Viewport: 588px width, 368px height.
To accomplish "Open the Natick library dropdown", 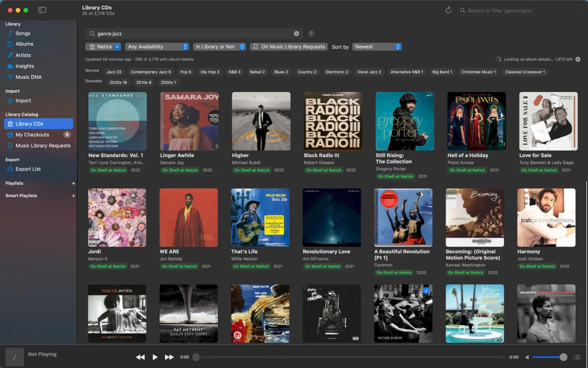I will [103, 47].
